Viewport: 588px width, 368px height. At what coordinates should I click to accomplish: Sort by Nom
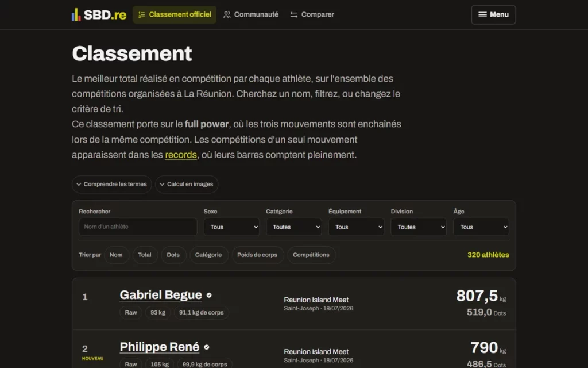[x=116, y=255]
